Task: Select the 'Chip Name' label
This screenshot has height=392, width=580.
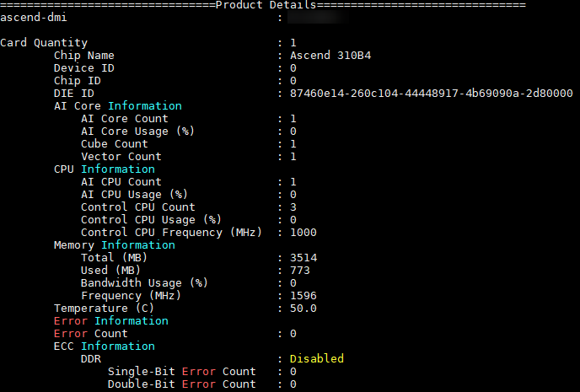Action: [x=84, y=56]
